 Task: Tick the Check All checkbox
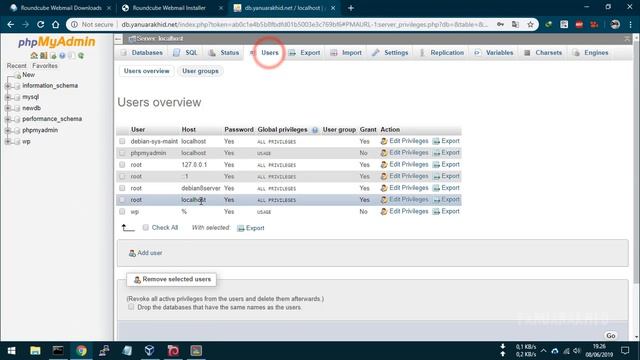(146, 228)
